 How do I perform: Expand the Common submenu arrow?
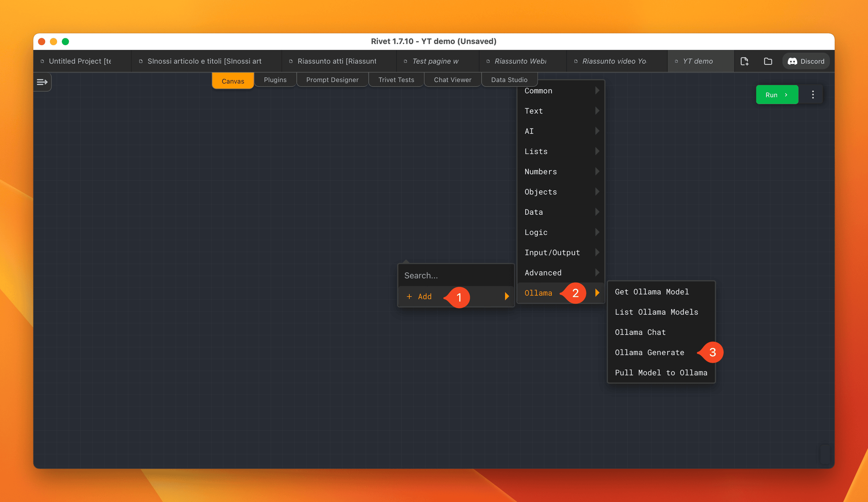(x=597, y=91)
